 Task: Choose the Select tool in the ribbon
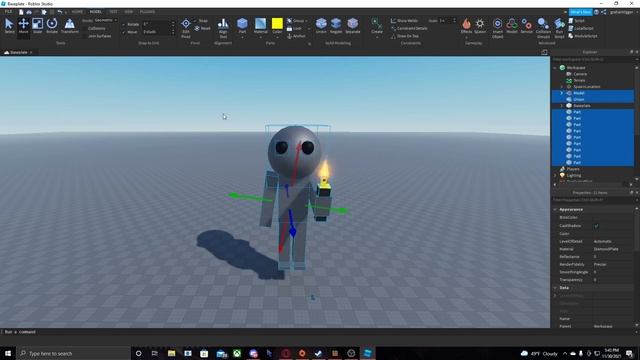pos(9,26)
